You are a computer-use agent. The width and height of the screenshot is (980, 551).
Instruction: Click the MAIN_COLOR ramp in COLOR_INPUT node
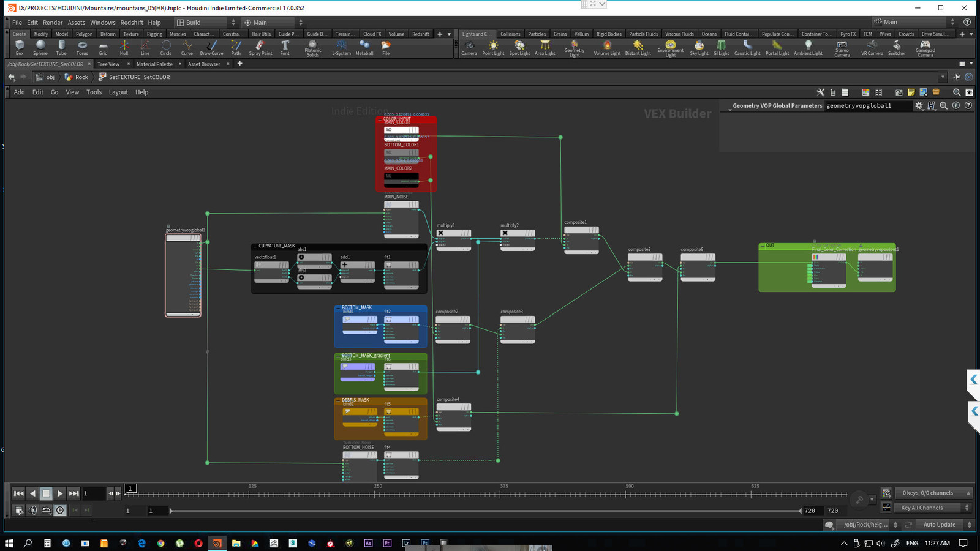pos(401,130)
